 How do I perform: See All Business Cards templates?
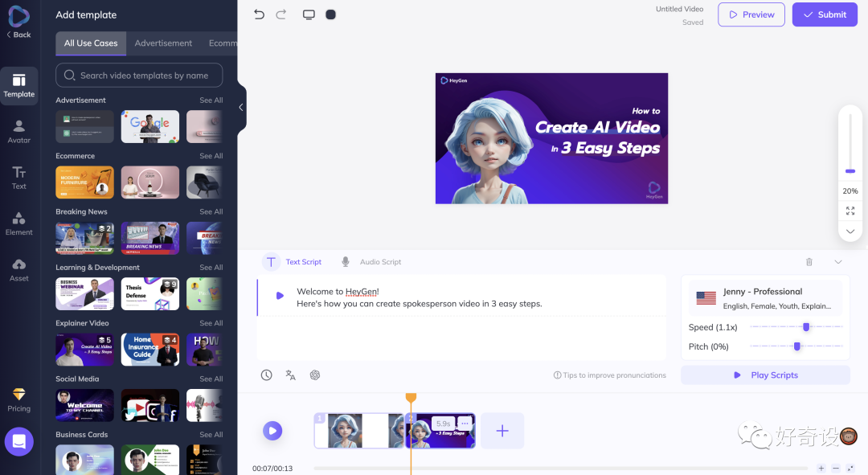coord(211,435)
